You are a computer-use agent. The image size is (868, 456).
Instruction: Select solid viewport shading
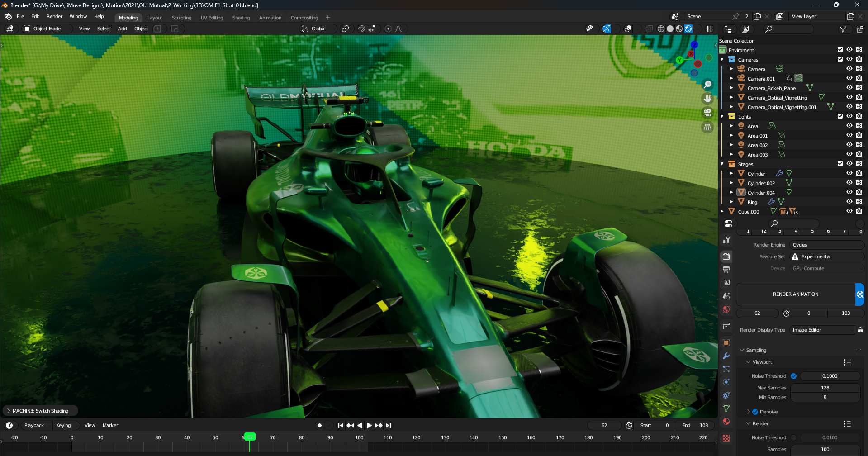670,28
